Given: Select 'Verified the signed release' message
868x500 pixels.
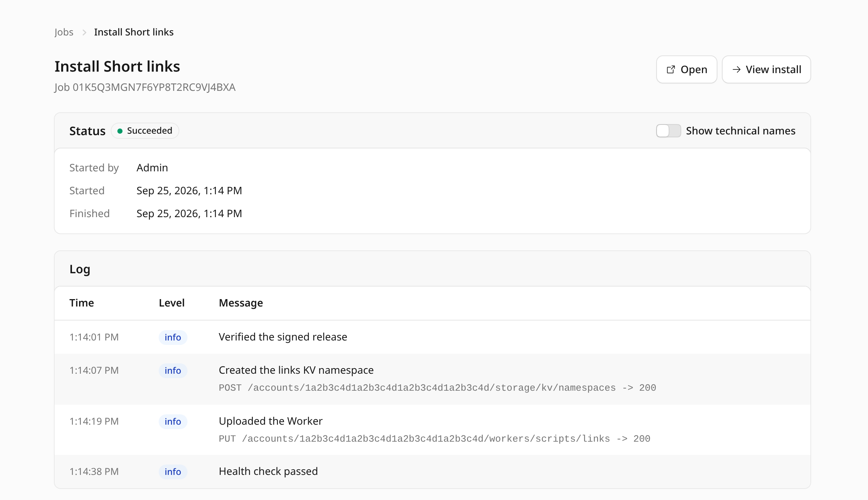Looking at the screenshot, I should pos(283,337).
